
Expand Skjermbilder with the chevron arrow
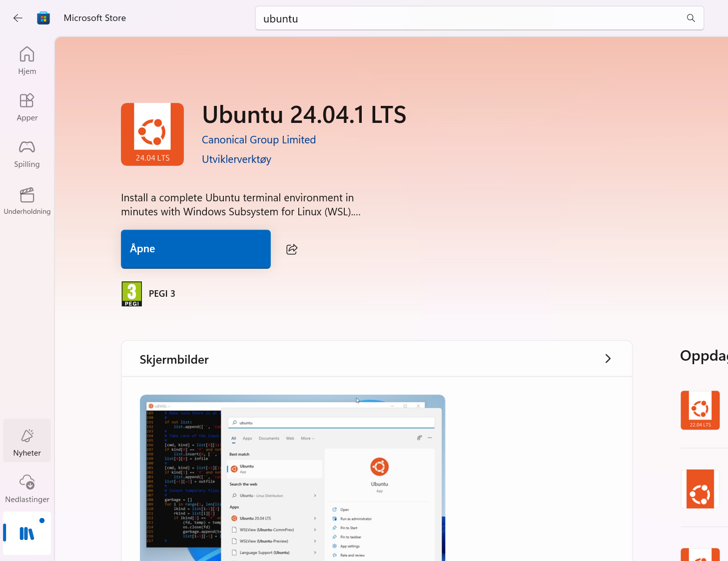608,359
